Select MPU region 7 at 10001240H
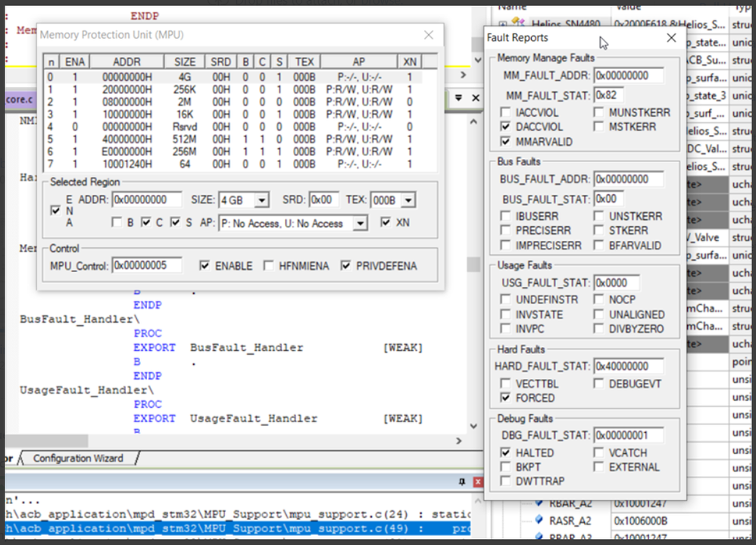 click(234, 164)
